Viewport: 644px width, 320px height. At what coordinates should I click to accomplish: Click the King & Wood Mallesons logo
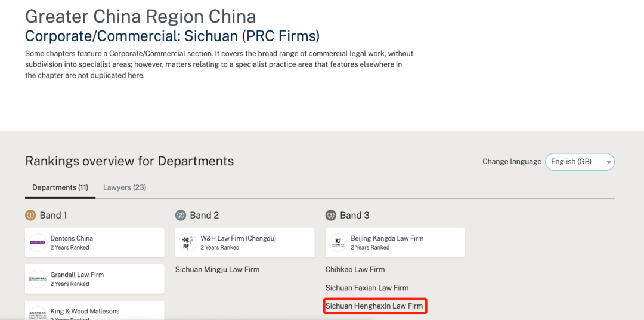pyautogui.click(x=38, y=312)
